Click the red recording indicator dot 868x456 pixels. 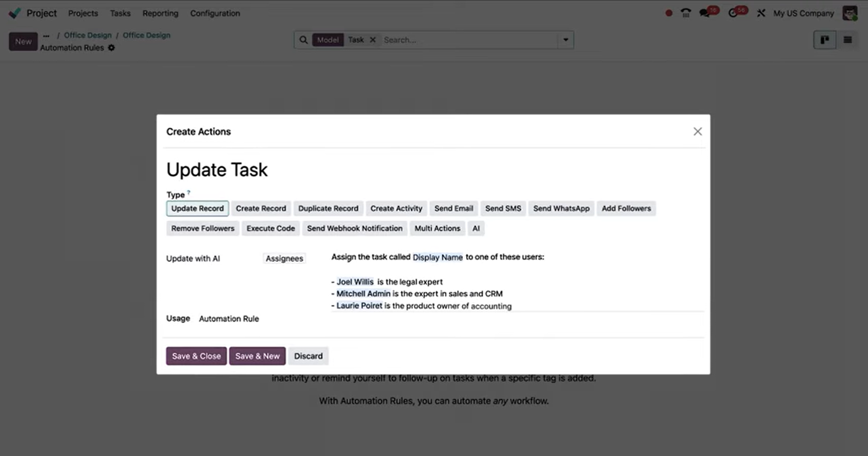(x=669, y=13)
